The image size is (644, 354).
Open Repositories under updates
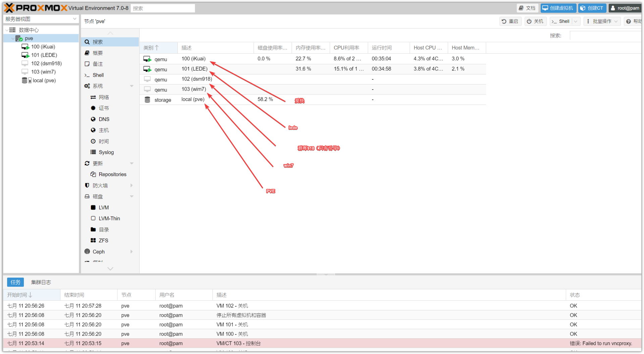point(112,174)
